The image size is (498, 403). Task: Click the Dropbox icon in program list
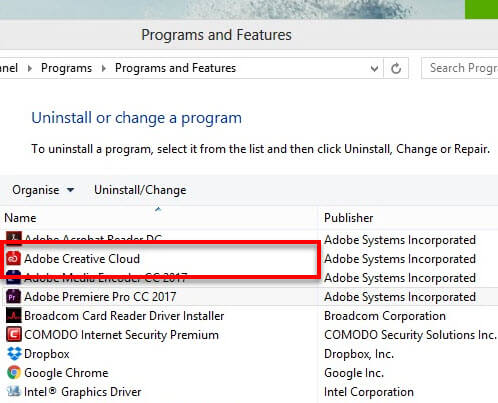pos(14,354)
